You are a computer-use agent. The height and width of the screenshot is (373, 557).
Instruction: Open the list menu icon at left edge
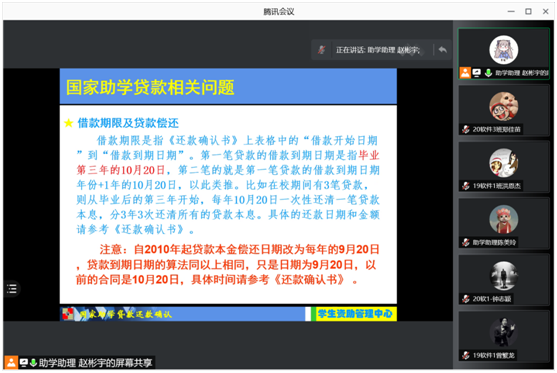click(x=12, y=288)
